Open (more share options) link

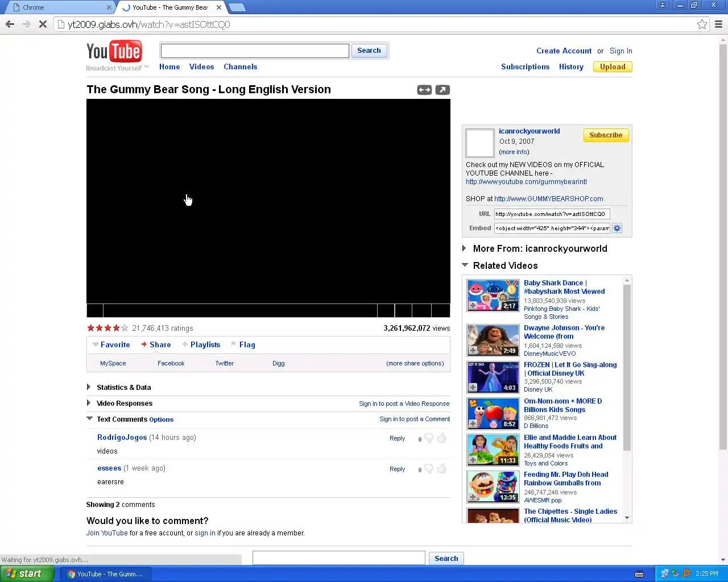click(x=415, y=363)
